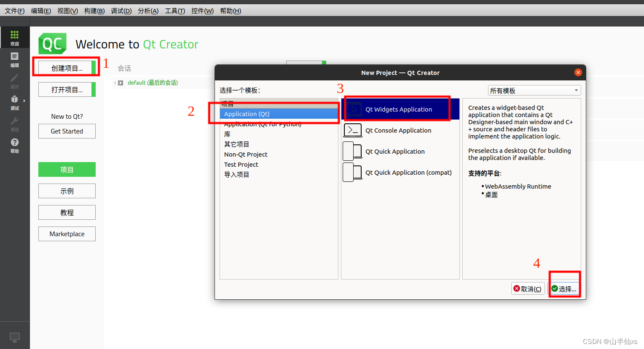Click the WebAssembly Runtime platform text

coord(518,186)
